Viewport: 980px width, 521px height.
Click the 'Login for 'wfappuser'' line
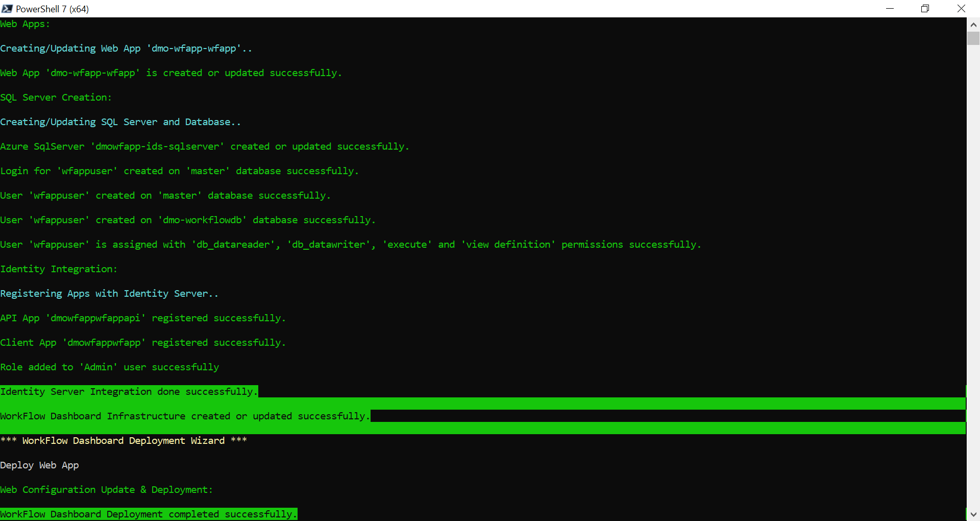tap(180, 171)
